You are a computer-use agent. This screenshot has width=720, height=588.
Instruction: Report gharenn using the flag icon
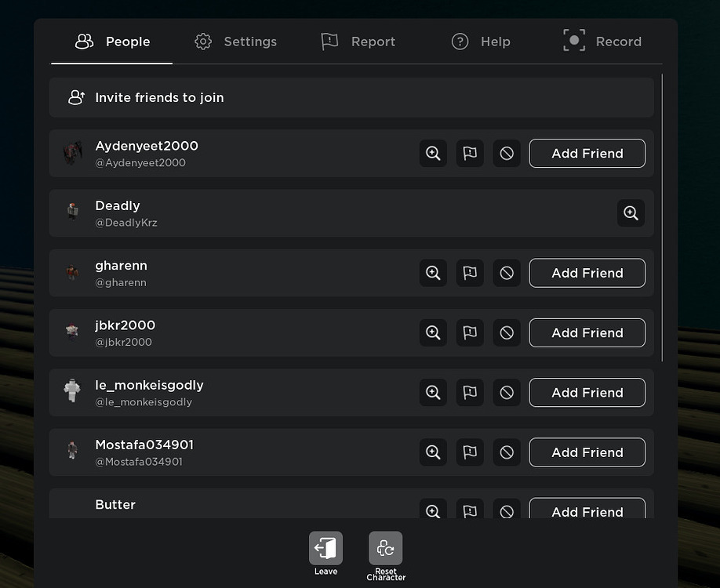point(470,273)
